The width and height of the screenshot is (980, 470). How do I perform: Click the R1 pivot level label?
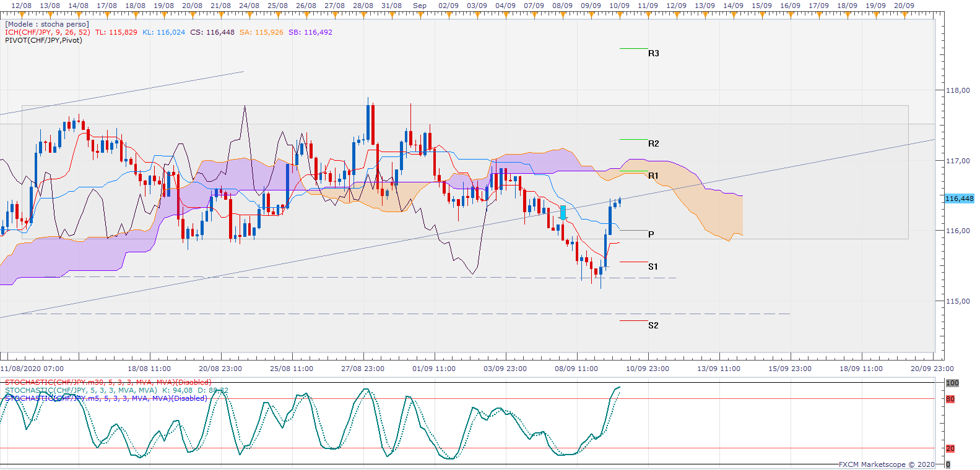pos(653,176)
